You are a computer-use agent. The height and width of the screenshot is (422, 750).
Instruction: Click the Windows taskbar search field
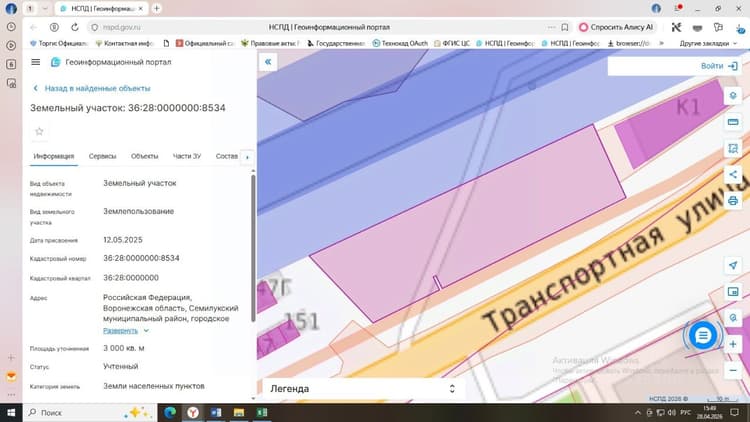click(x=89, y=412)
